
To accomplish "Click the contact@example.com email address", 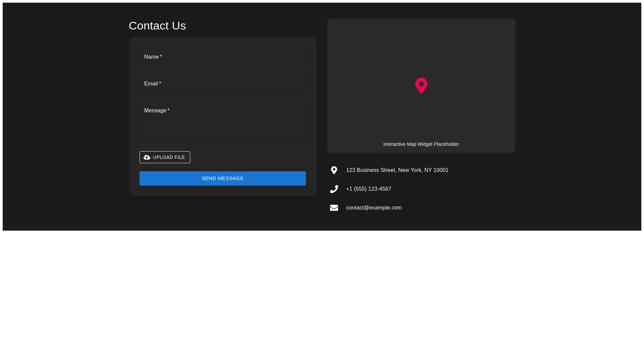I will tap(374, 207).
